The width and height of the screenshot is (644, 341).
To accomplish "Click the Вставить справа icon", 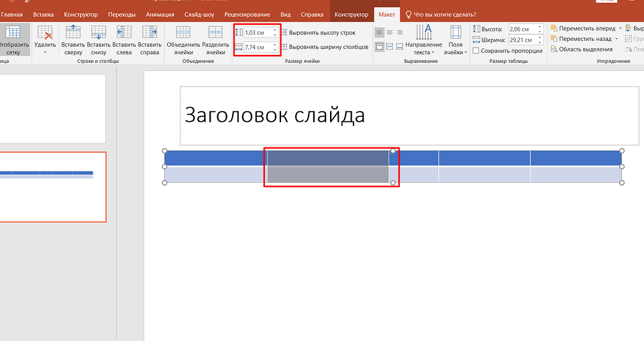I will 150,40.
